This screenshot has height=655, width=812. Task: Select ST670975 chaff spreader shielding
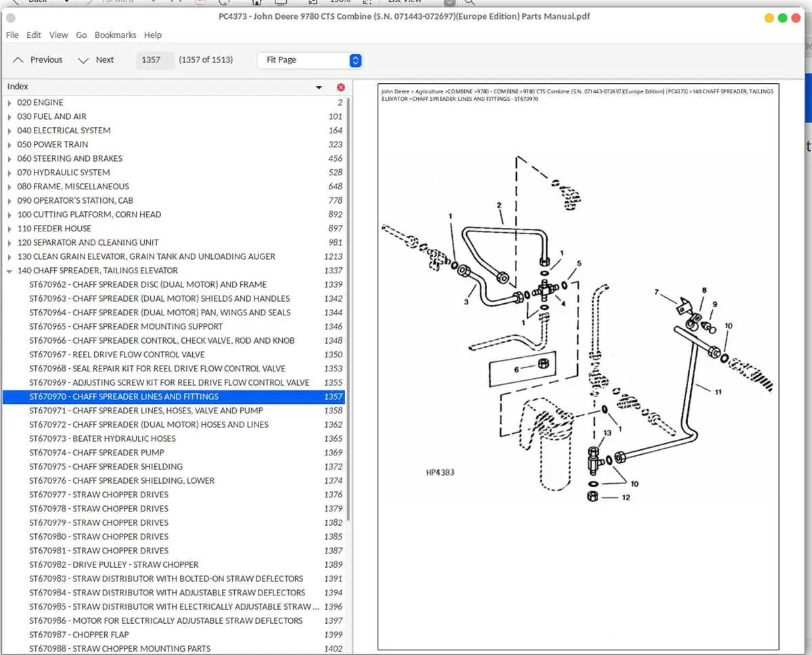click(x=174, y=466)
